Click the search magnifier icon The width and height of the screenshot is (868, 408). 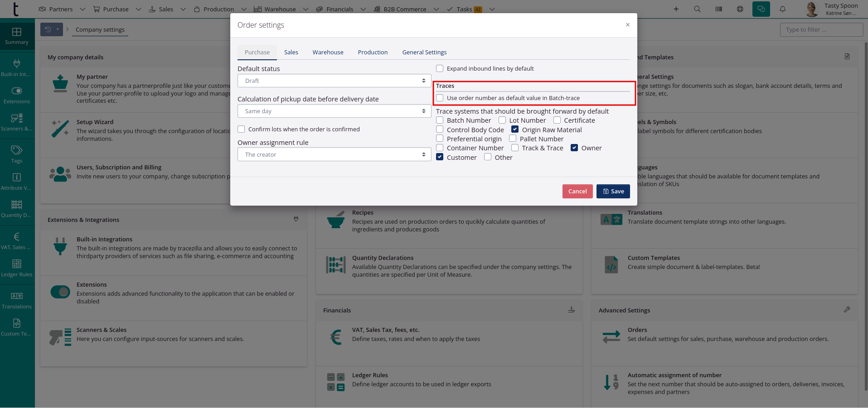pyautogui.click(x=697, y=9)
